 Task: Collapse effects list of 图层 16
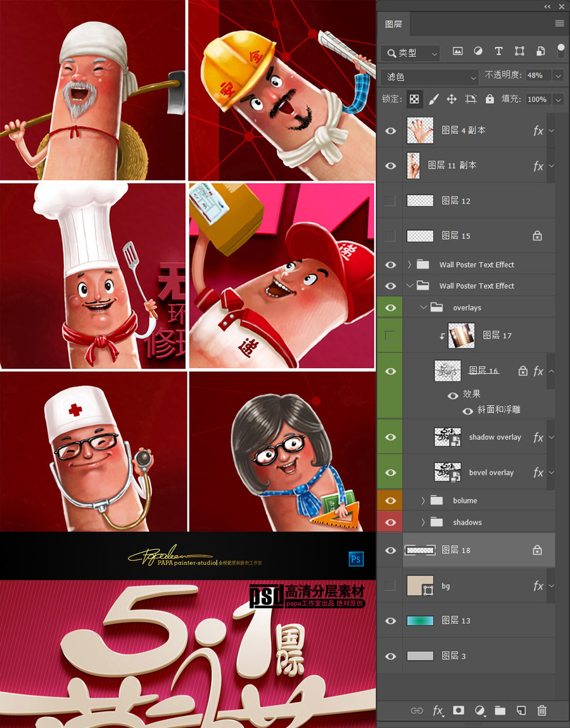(x=552, y=371)
